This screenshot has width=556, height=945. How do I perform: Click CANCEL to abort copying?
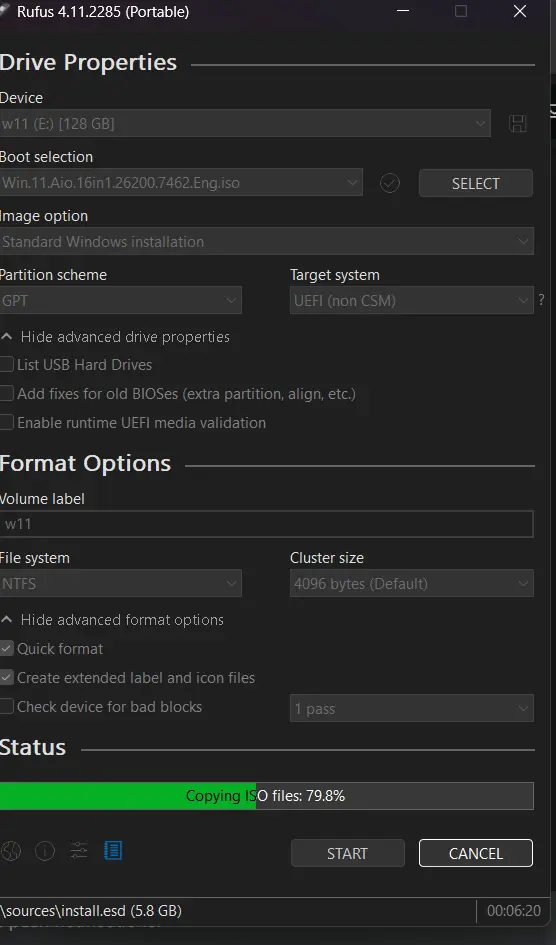click(x=476, y=853)
